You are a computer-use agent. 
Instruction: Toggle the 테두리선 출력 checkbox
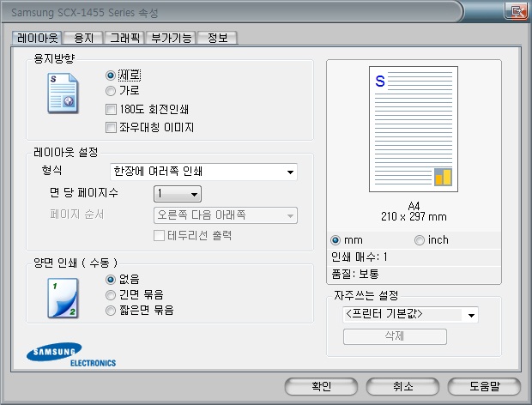tap(159, 235)
